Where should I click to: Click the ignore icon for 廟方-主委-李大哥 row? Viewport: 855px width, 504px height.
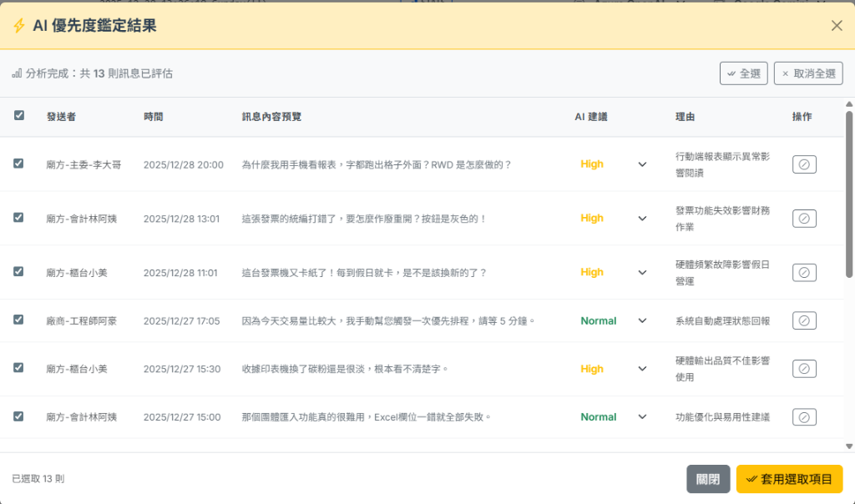point(804,164)
